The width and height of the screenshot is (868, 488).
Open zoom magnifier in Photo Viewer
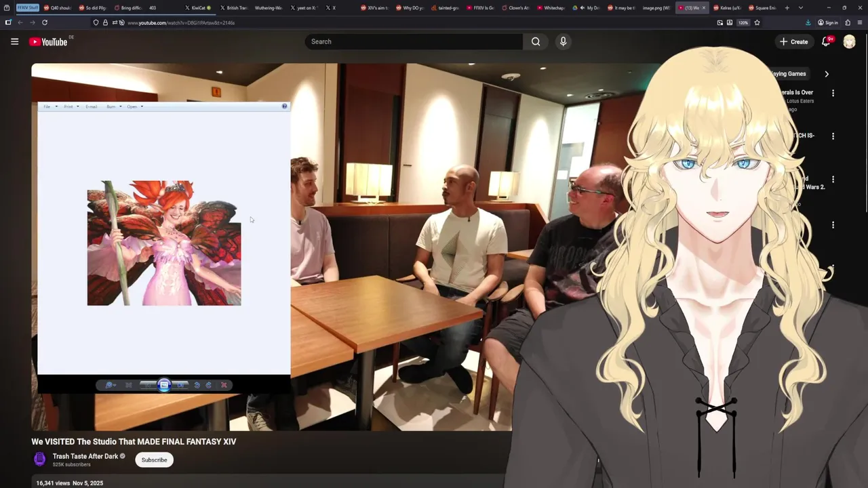pyautogui.click(x=109, y=385)
